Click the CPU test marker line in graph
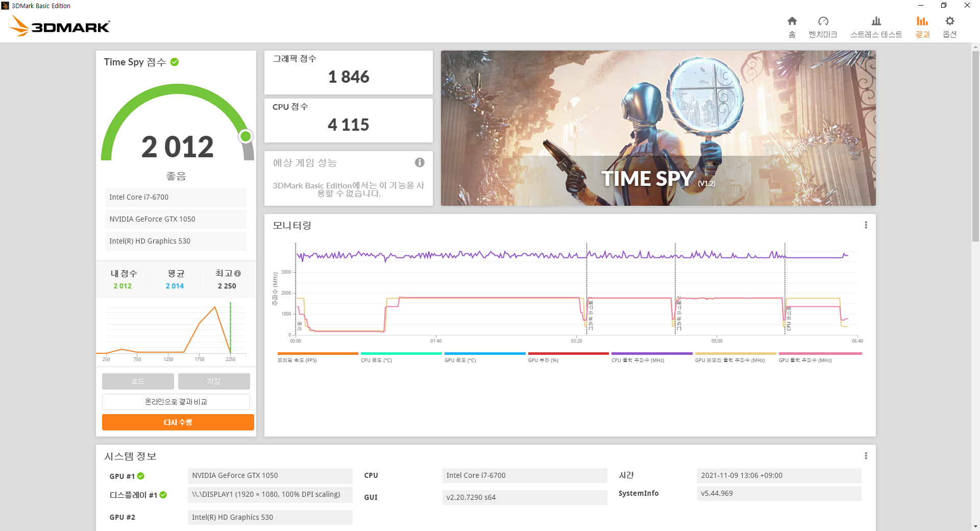This screenshot has width=980, height=531. [785, 288]
